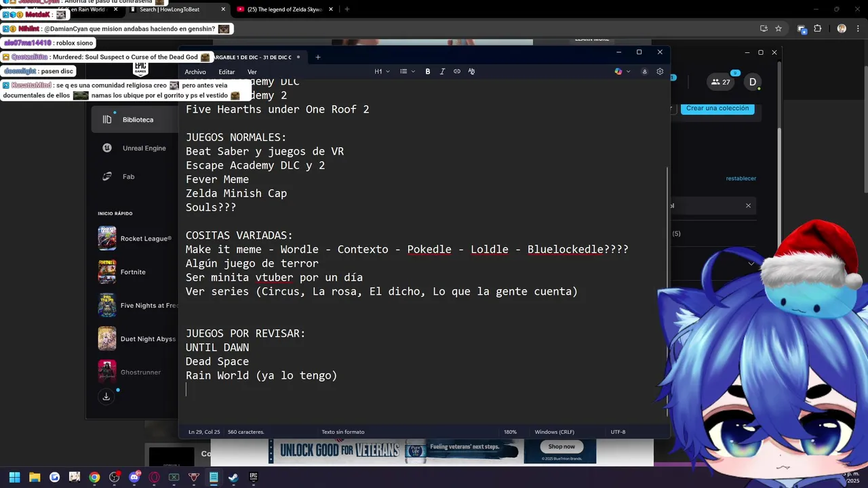This screenshot has height=488, width=868.
Task: Open Chrome three-dot menu
Action: click(x=857, y=28)
